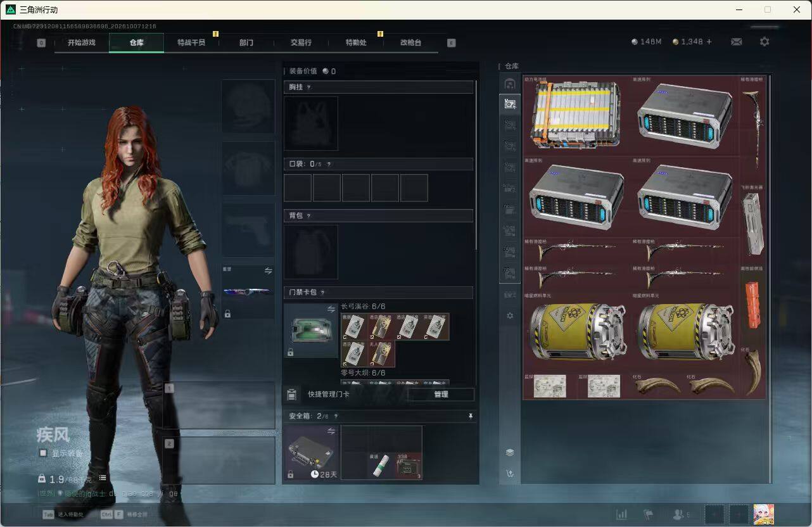Select the 动力电池组 item in warehouse

click(576, 115)
